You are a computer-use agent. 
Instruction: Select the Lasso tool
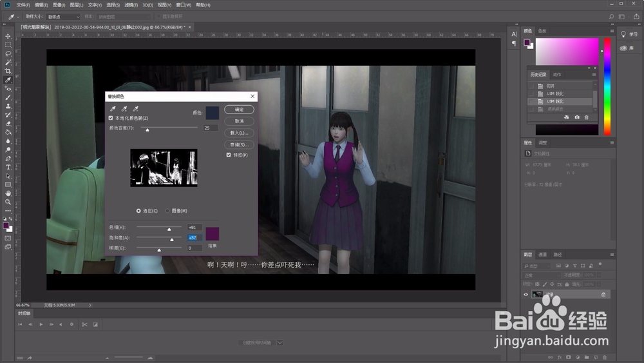pyautogui.click(x=8, y=54)
